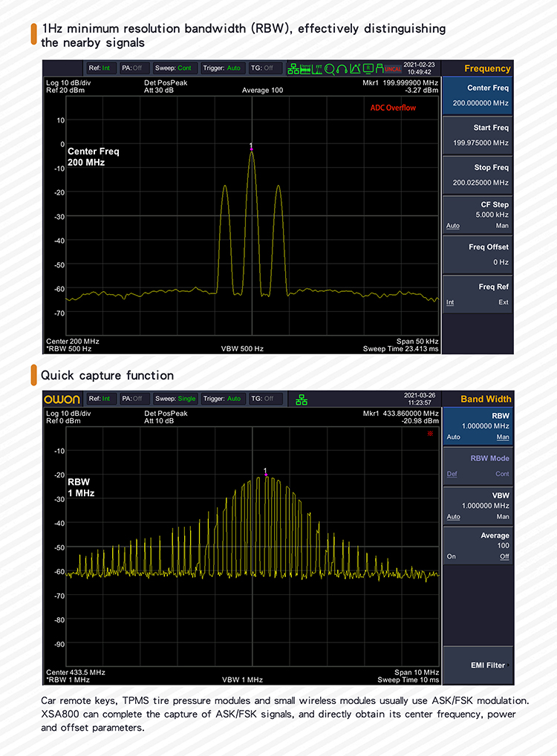
Task: Click the FFT mode status icon
Action: tap(318, 68)
